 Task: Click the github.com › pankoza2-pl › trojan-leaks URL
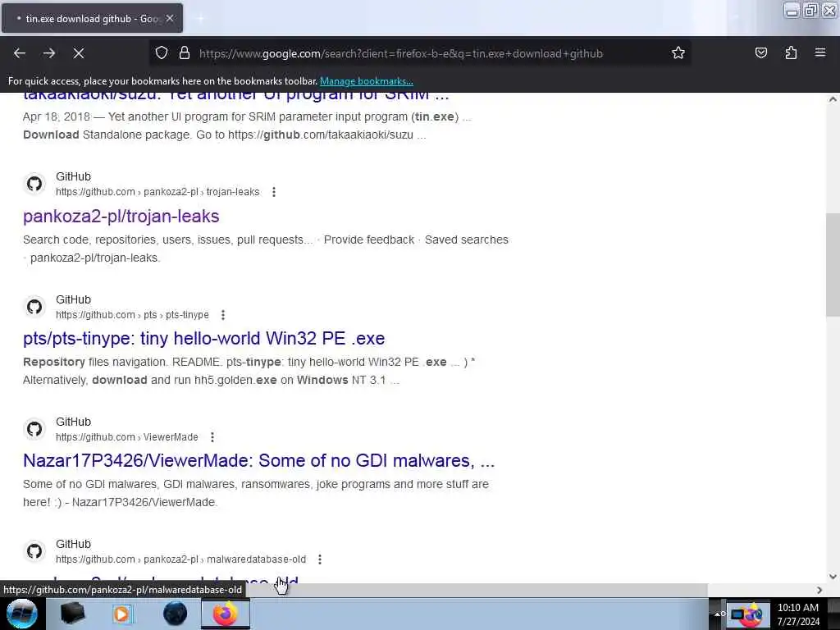[x=157, y=192]
